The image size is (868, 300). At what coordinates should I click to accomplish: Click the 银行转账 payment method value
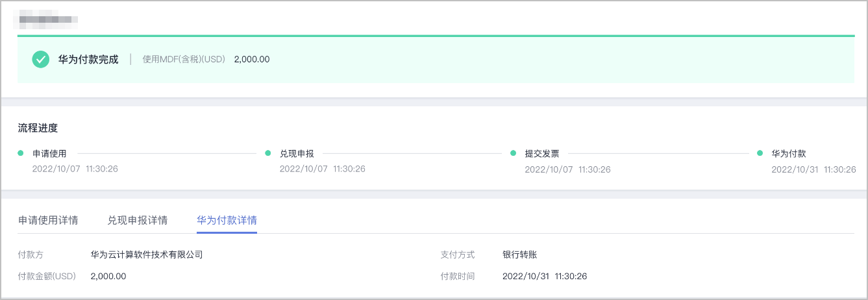519,255
